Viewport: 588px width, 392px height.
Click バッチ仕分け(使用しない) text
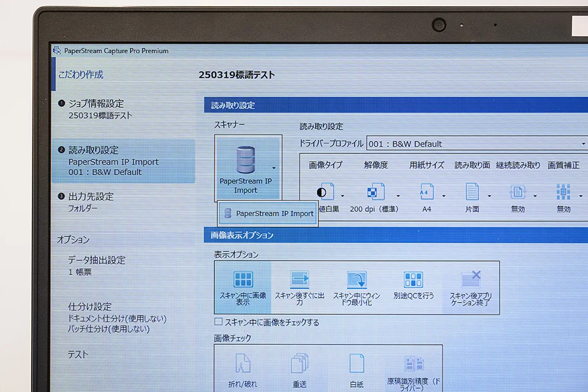click(x=109, y=329)
